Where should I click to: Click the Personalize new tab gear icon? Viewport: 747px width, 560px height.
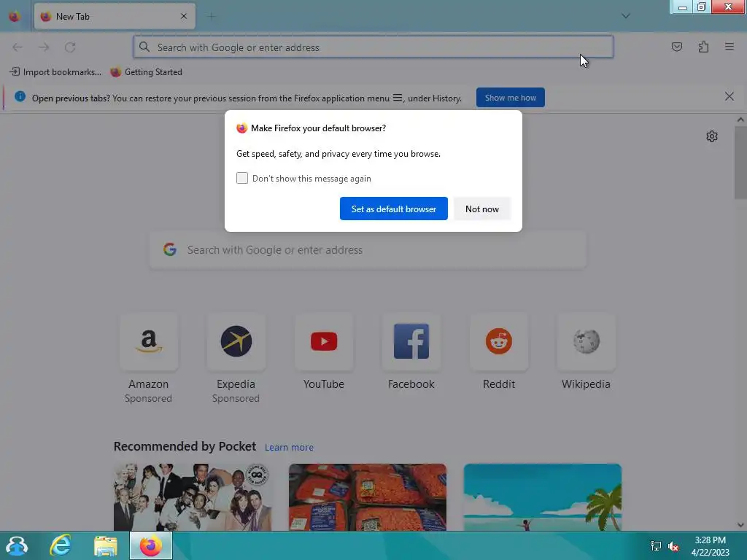click(x=712, y=136)
